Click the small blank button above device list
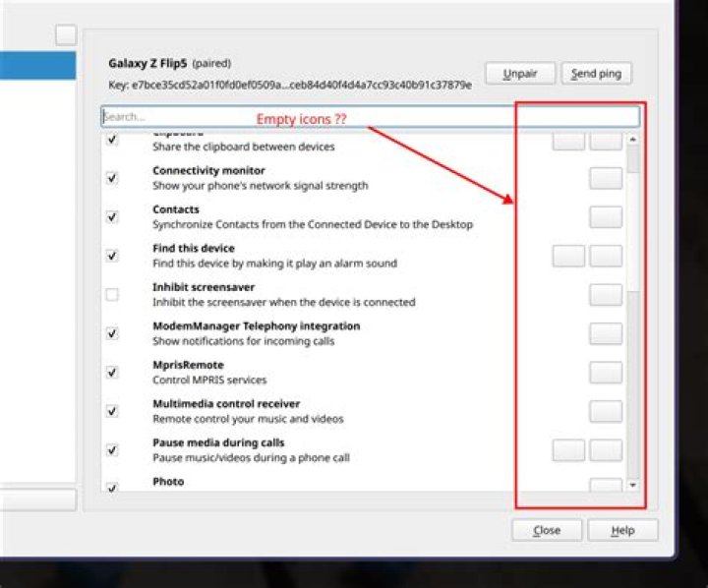This screenshot has width=708, height=588. pos(66,34)
